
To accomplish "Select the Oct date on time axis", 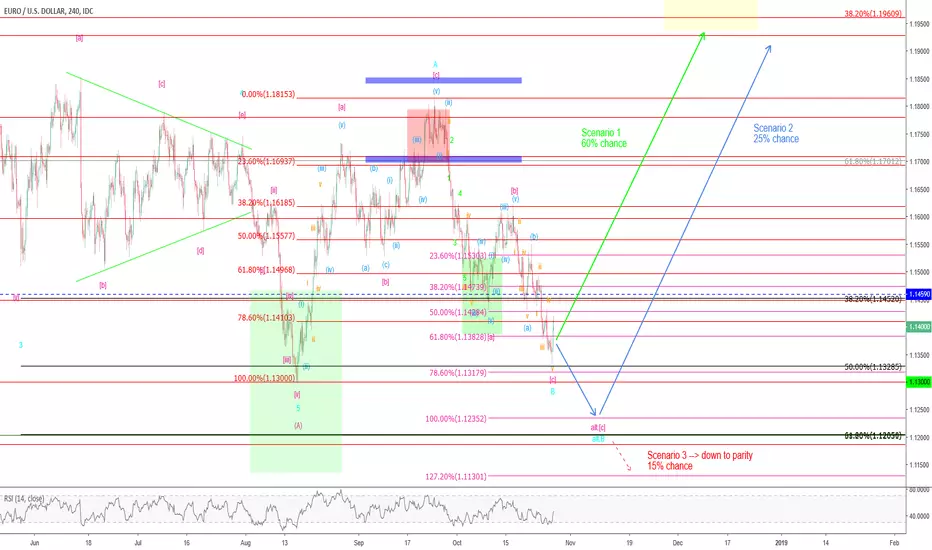I will click(456, 543).
